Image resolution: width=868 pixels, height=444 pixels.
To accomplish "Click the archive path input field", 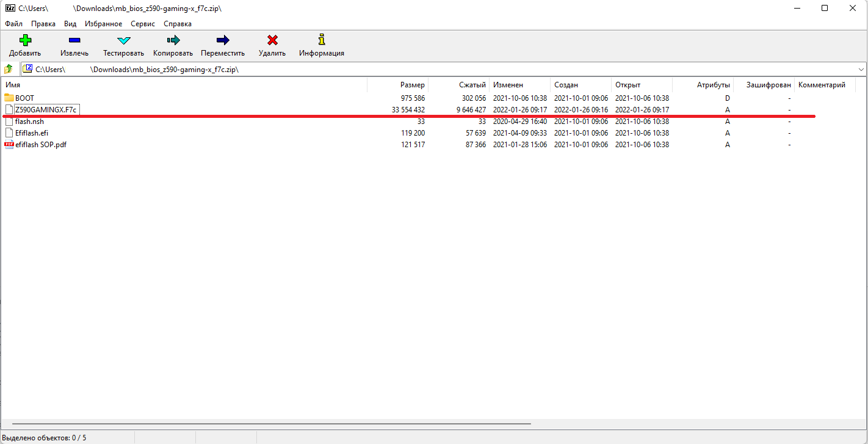I will point(427,69).
